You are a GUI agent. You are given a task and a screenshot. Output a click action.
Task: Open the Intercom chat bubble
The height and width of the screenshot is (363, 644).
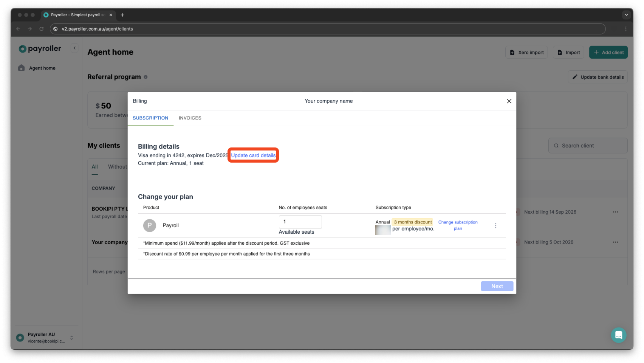(x=619, y=335)
